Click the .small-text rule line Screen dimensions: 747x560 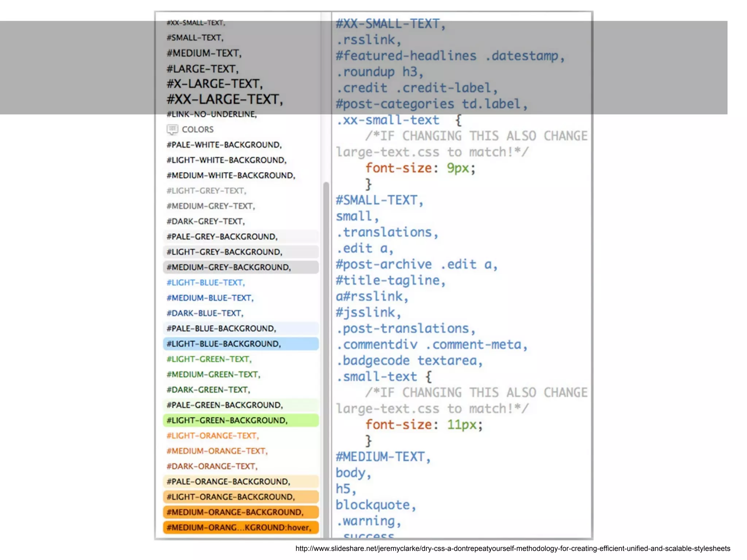(384, 377)
